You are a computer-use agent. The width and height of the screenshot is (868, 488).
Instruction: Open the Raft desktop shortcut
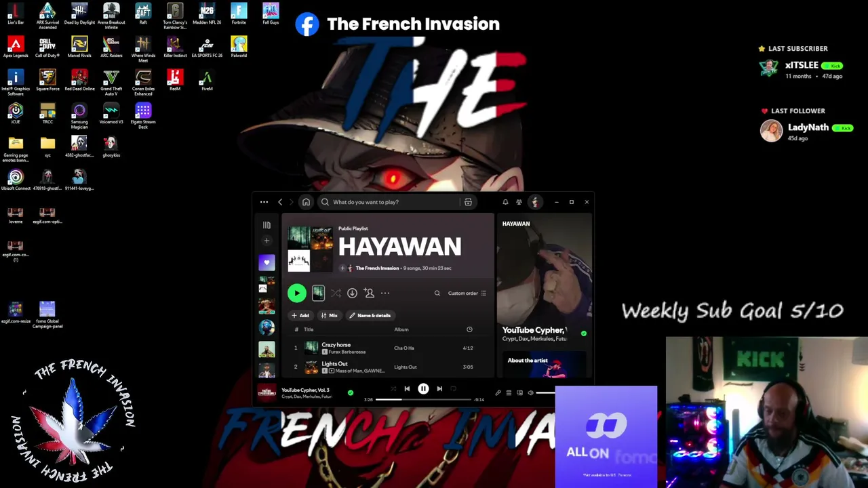(x=143, y=14)
